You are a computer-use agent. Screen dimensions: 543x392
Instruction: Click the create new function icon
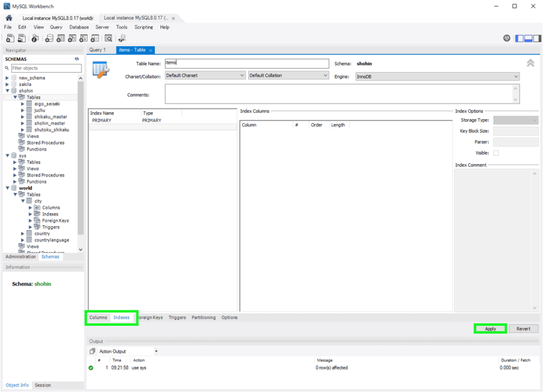(94, 38)
